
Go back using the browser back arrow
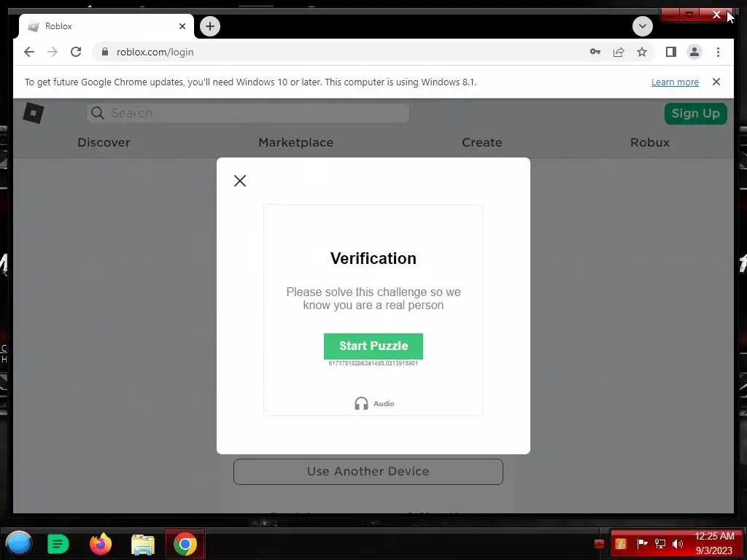29,52
